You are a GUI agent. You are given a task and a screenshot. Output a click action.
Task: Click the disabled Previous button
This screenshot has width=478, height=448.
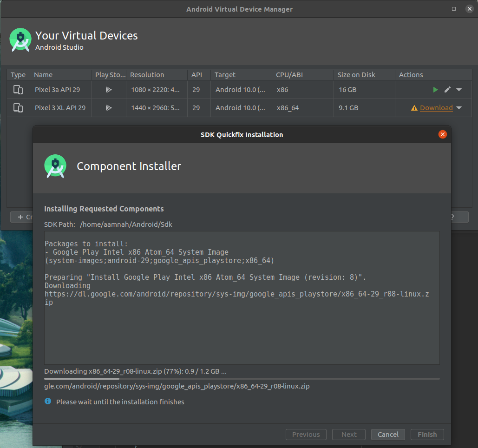pos(306,434)
